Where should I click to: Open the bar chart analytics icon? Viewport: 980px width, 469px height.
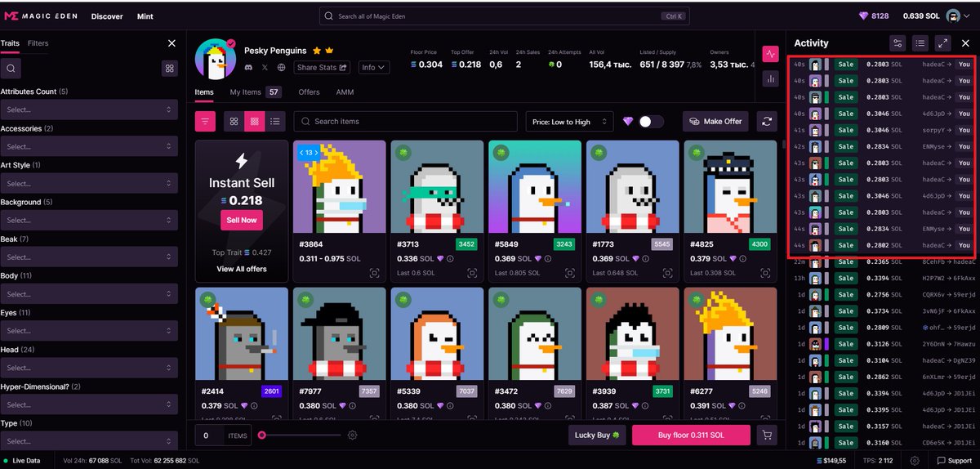(770, 79)
